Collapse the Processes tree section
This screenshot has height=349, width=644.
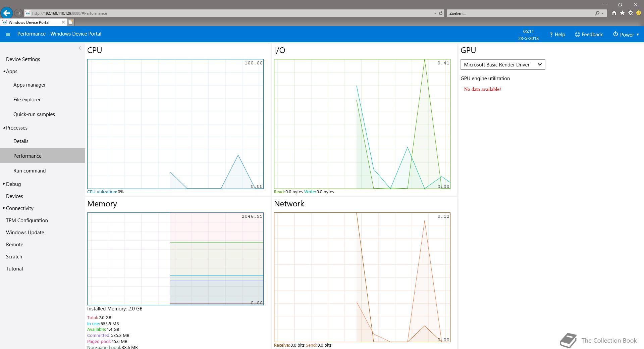[x=4, y=128]
